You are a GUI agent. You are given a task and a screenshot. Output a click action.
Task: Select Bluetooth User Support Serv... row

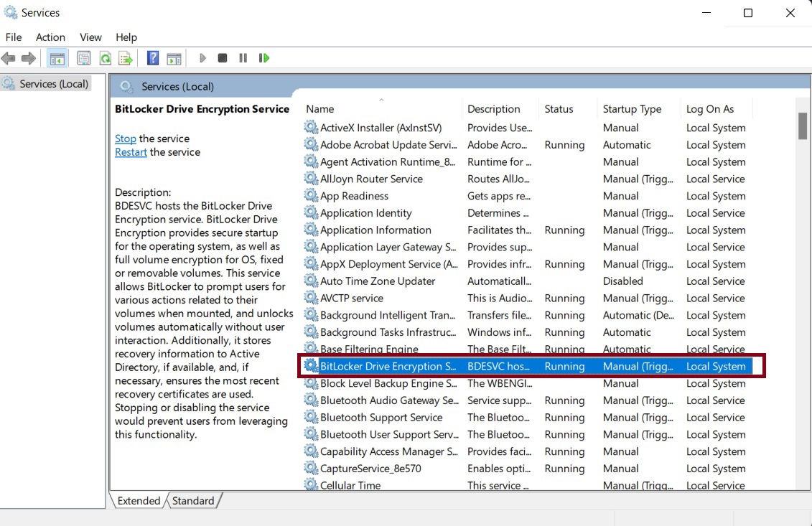527,434
